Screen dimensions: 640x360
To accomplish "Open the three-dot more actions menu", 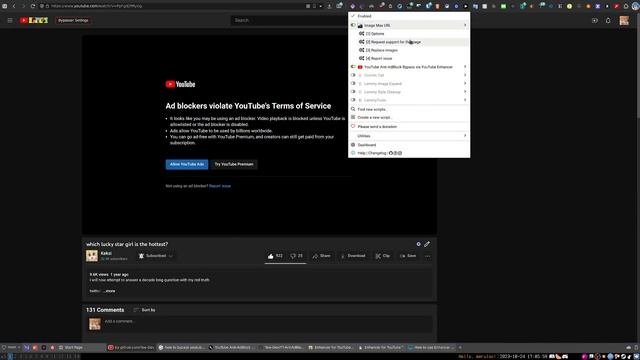I will click(x=428, y=256).
